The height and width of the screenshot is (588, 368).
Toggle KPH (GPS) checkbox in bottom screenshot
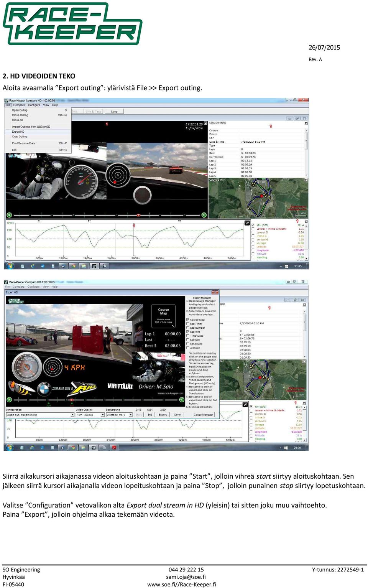pos(251,407)
